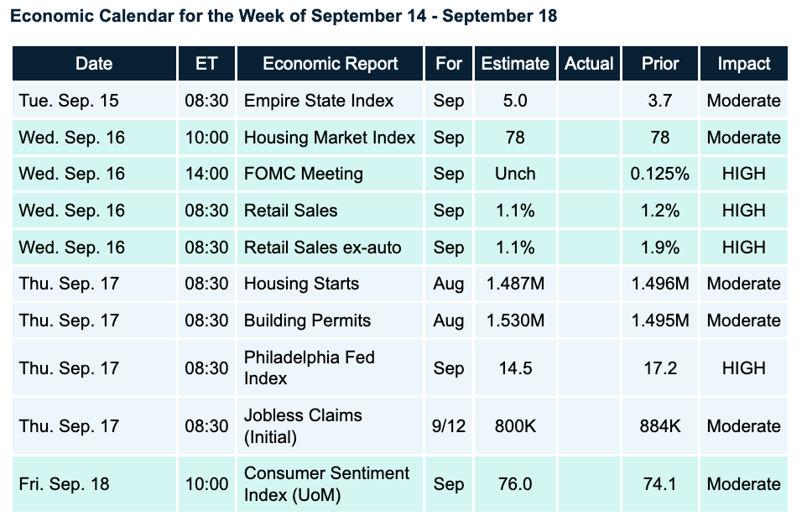Viewport: 807px width, 532px height.
Task: Click the Impact column header
Action: (x=743, y=64)
